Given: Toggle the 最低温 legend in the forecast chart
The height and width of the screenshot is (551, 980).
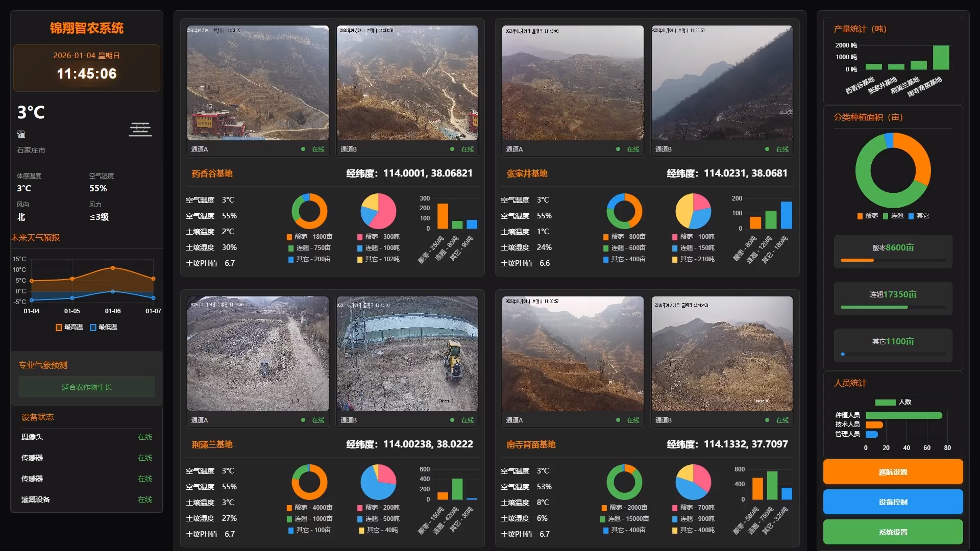Looking at the screenshot, I should [x=104, y=327].
